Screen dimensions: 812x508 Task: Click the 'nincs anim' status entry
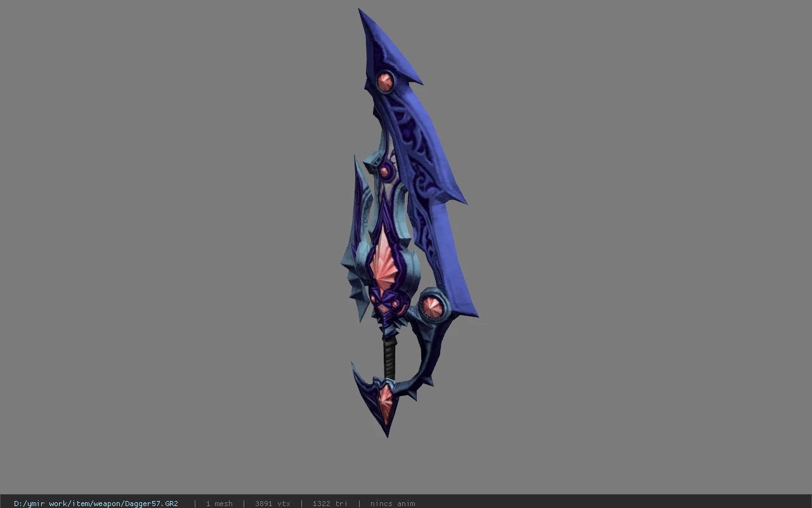tap(393, 504)
